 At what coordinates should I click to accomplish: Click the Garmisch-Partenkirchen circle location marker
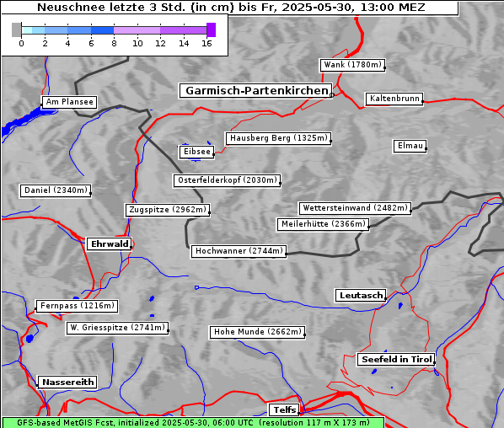click(x=332, y=95)
